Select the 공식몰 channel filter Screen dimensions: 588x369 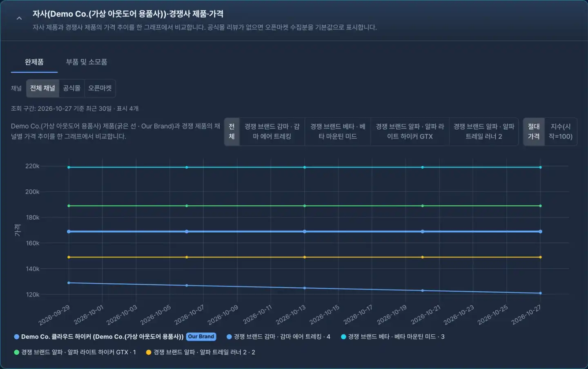[71, 88]
